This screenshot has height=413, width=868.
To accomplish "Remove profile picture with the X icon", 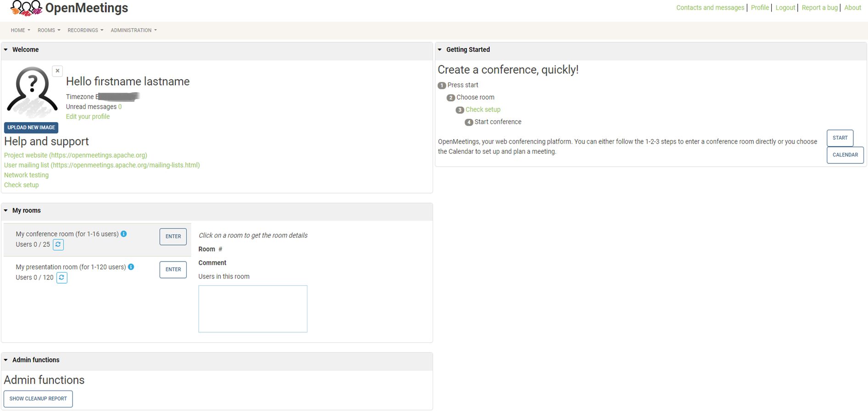I will (x=57, y=71).
